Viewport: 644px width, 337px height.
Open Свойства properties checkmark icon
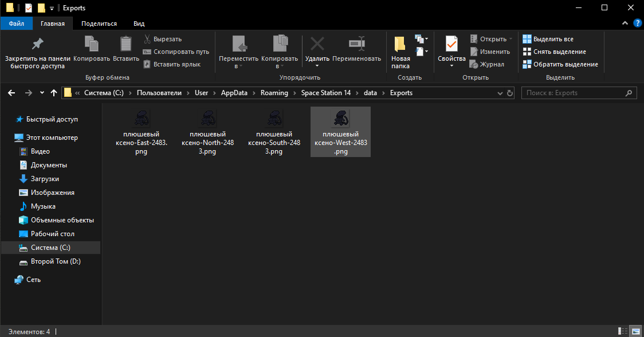pyautogui.click(x=451, y=44)
